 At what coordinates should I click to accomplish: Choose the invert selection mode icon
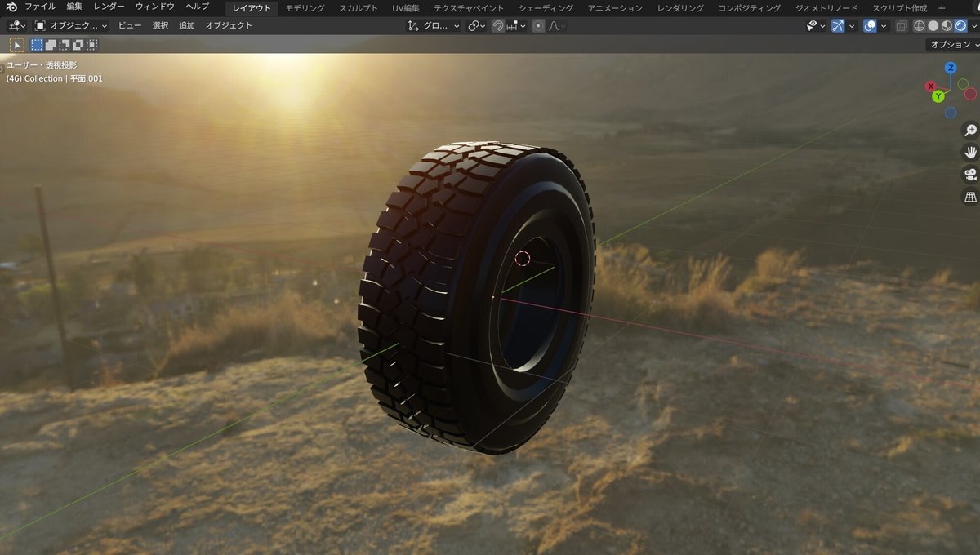pos(78,45)
